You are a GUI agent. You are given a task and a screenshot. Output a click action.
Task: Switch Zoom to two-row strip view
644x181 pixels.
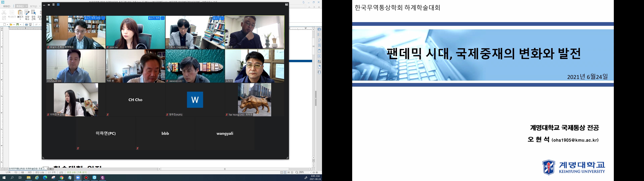53,5
